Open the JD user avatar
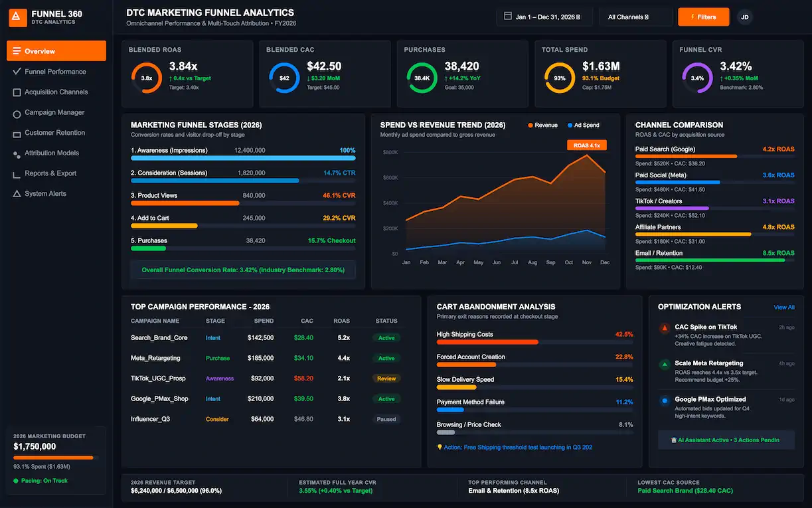The image size is (812, 508). tap(745, 17)
